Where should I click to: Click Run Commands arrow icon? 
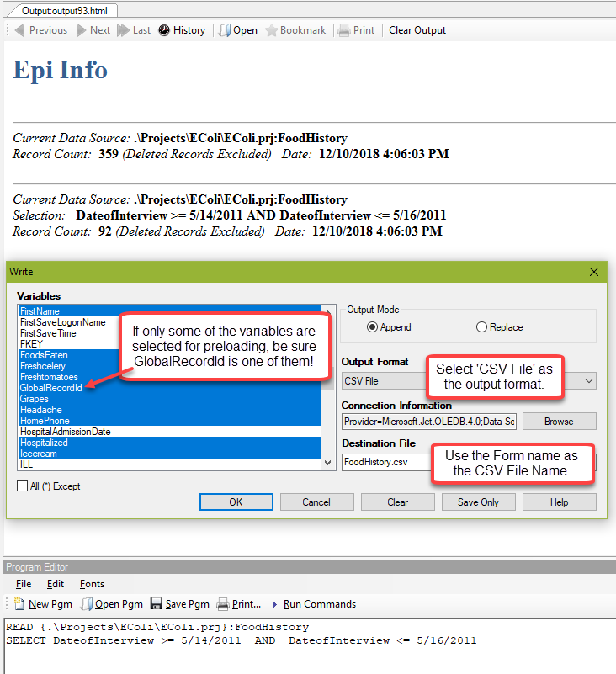274,604
